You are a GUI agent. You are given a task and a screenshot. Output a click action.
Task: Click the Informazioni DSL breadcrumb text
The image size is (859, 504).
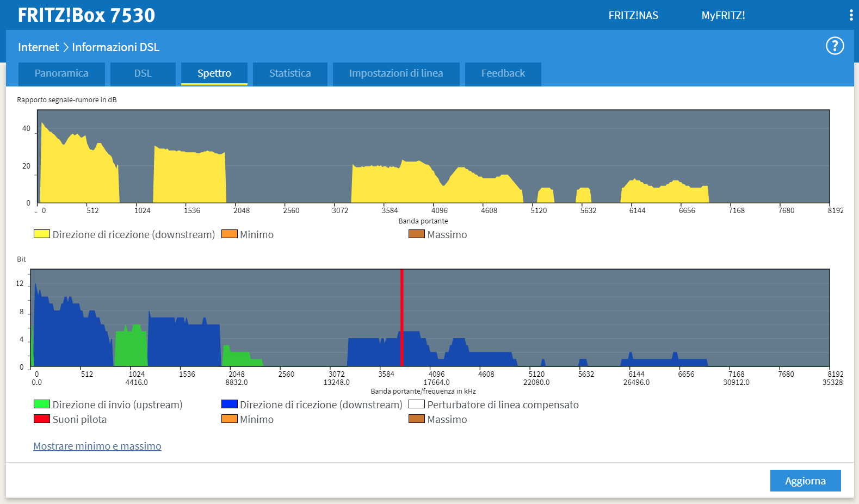coord(116,47)
